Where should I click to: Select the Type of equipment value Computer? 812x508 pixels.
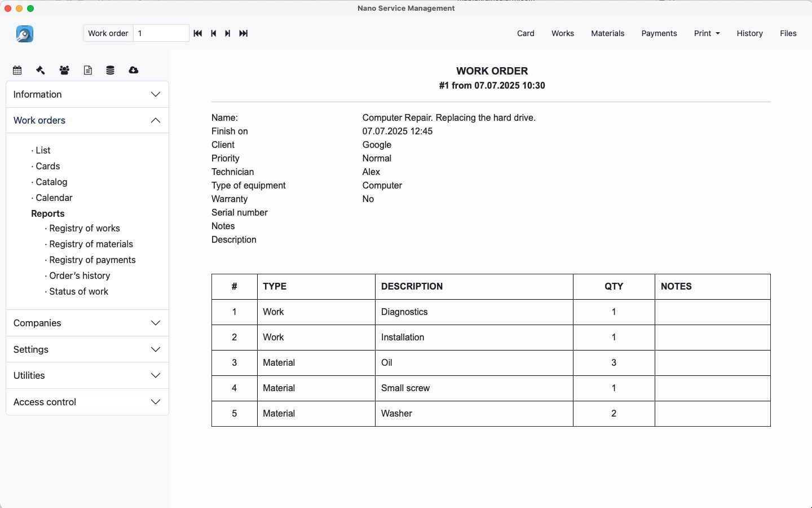pyautogui.click(x=382, y=185)
